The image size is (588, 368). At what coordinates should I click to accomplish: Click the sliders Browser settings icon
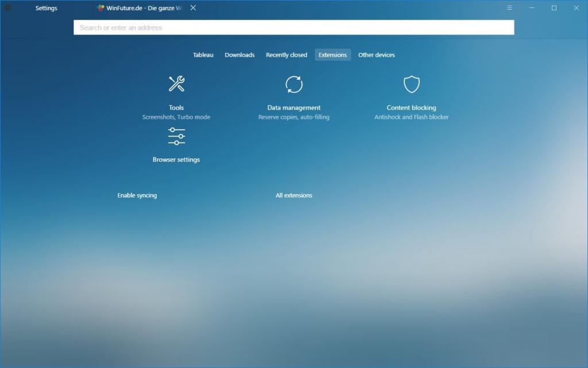coord(176,136)
